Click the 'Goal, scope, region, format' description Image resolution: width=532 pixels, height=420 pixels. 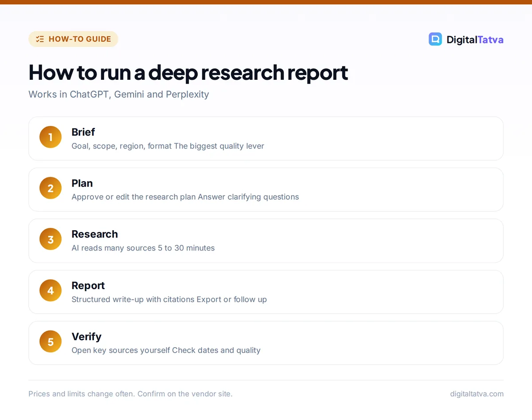pos(121,146)
